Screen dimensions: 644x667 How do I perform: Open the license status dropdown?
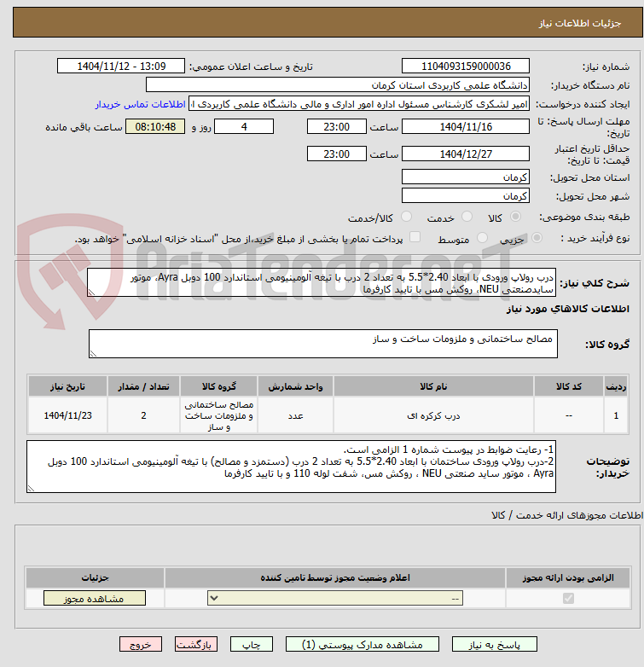(x=335, y=599)
